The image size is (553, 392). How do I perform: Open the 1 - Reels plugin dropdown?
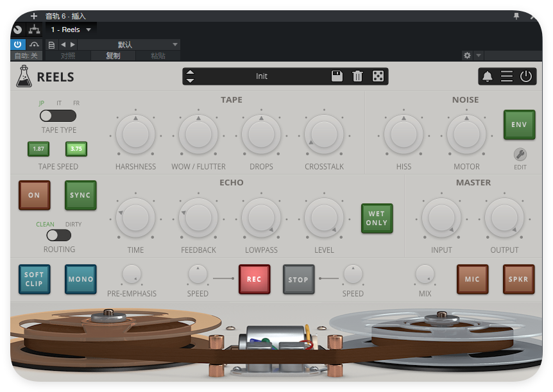(x=71, y=30)
